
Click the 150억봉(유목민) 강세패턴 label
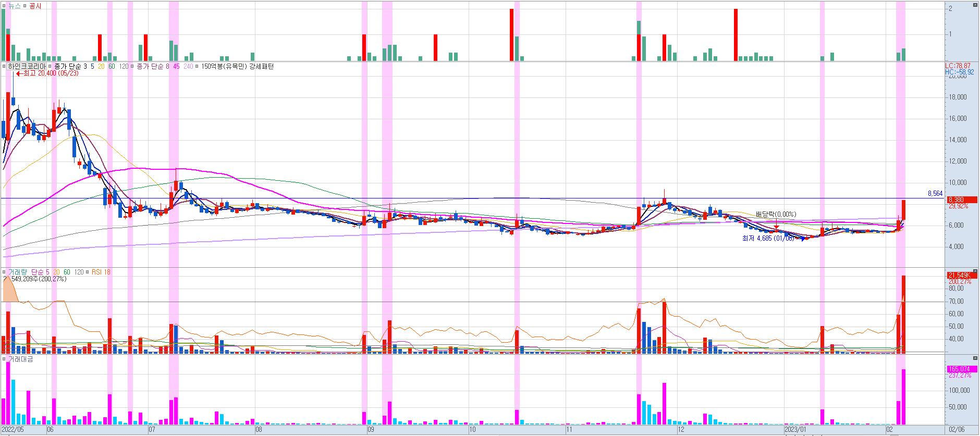237,66
